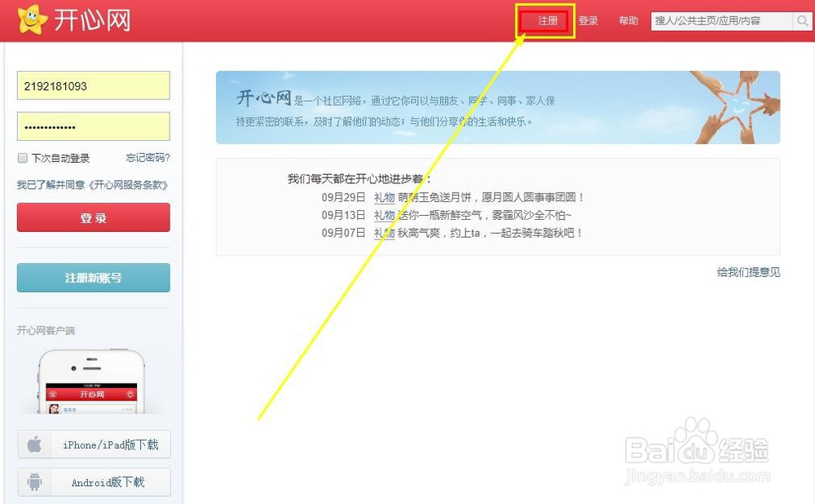Enable the 下次自动登录 auto-login checkbox
Image resolution: width=815 pixels, height=504 pixels.
(22, 158)
